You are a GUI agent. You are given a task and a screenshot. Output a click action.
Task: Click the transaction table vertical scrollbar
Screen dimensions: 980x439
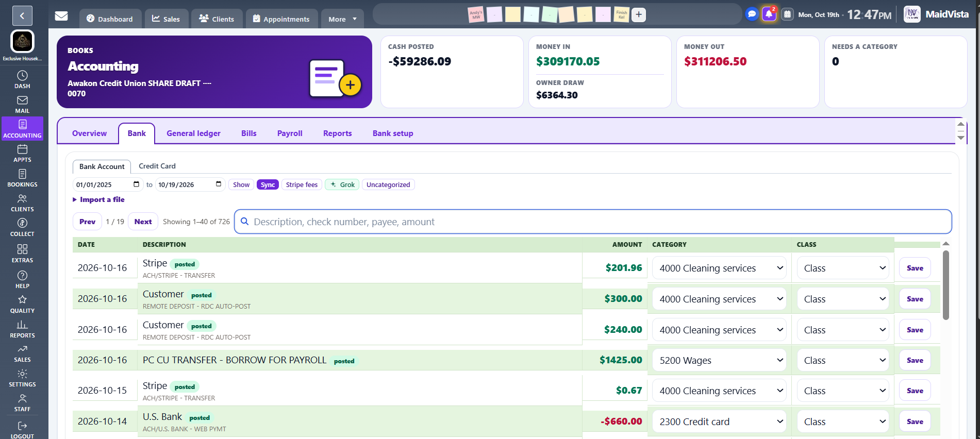(x=946, y=285)
